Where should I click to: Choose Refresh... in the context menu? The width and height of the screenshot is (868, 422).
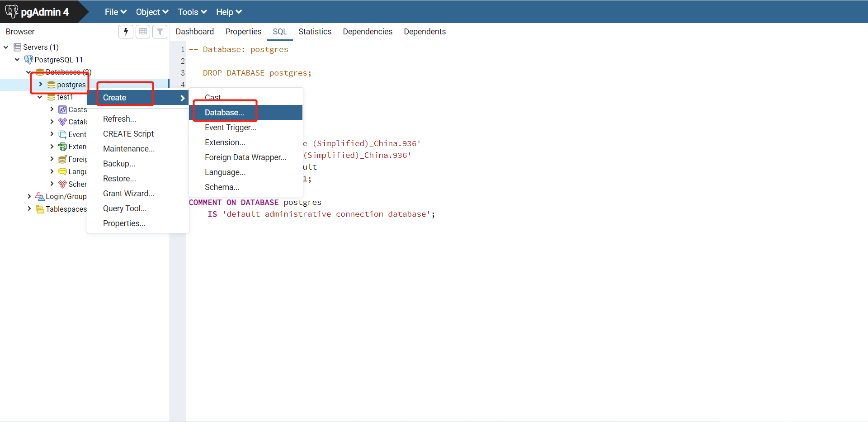point(138,119)
